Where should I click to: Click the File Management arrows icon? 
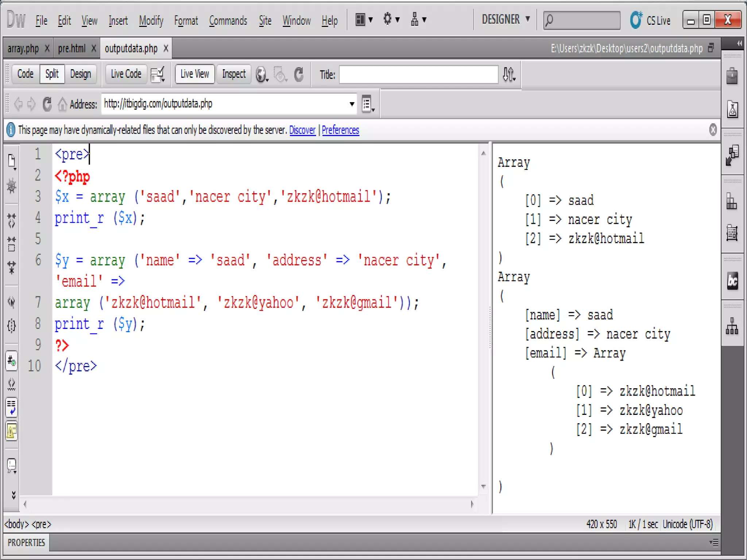pyautogui.click(x=509, y=75)
